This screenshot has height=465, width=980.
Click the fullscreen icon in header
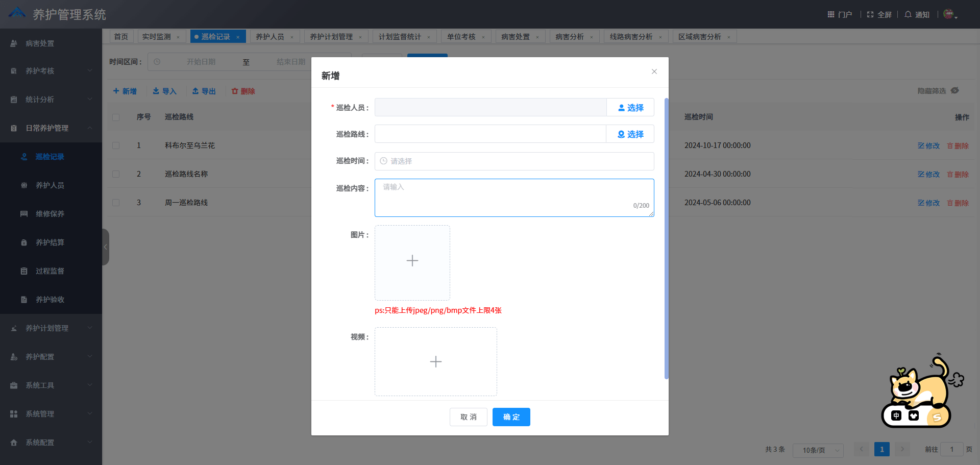870,14
